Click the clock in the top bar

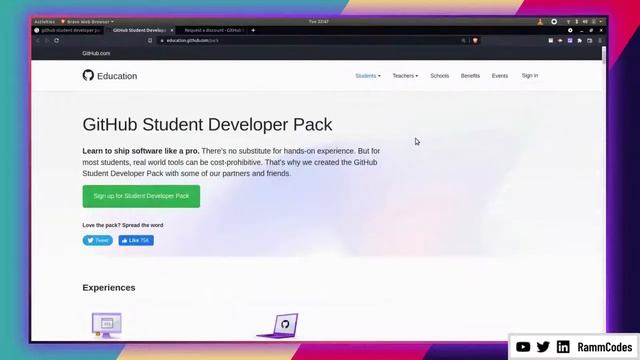coord(318,22)
